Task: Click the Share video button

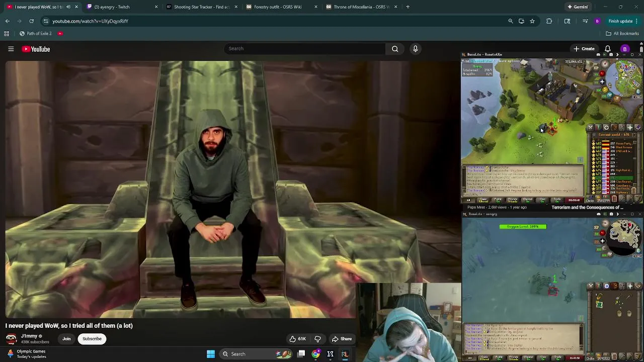Action: pos(342,339)
